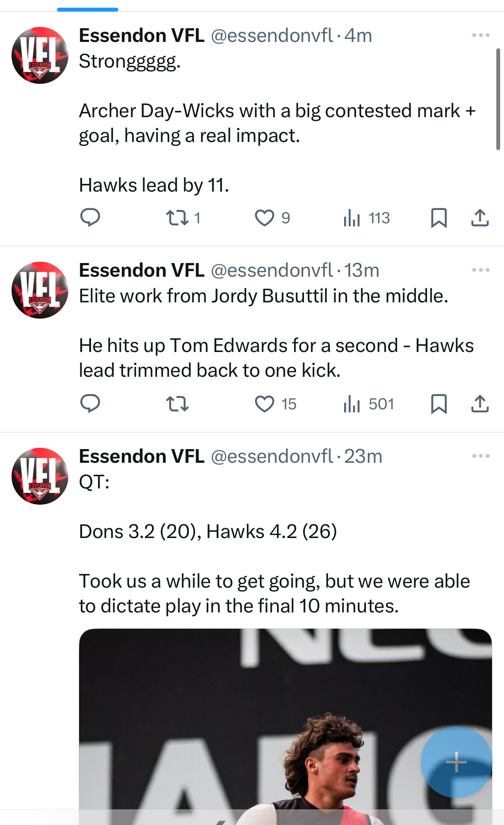Like the tweet with 9 likes
504x825 pixels.
coord(272,218)
